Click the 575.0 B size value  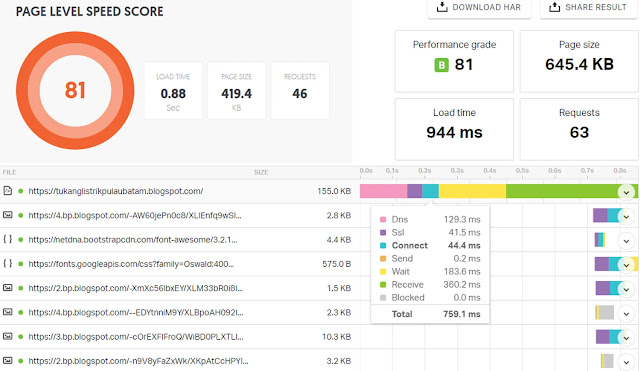(x=336, y=264)
